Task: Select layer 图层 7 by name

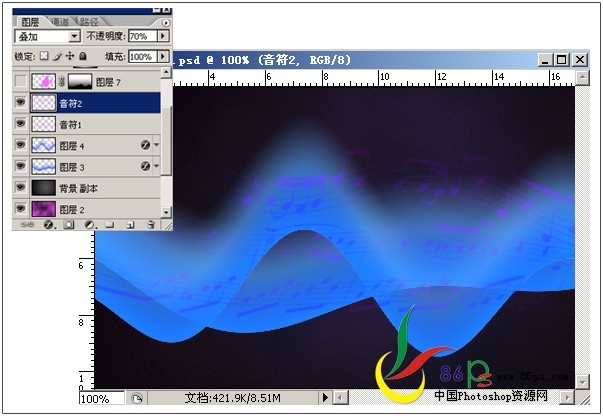Action: pyautogui.click(x=108, y=82)
